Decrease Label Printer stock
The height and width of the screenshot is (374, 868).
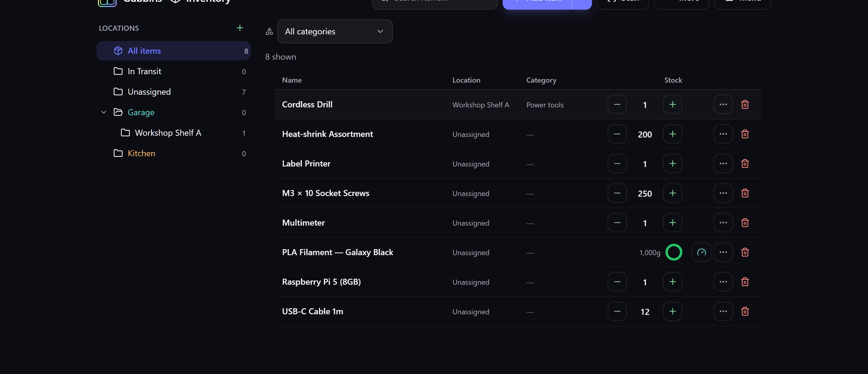[617, 163]
